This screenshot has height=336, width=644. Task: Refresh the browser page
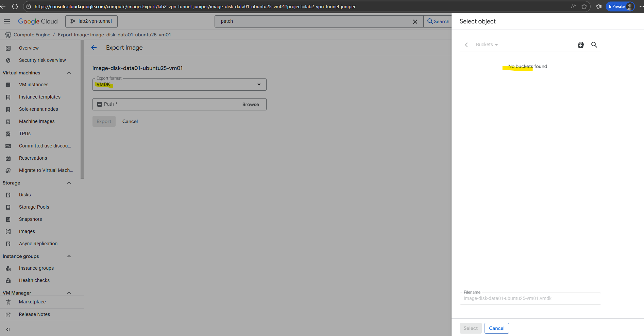pyautogui.click(x=15, y=6)
